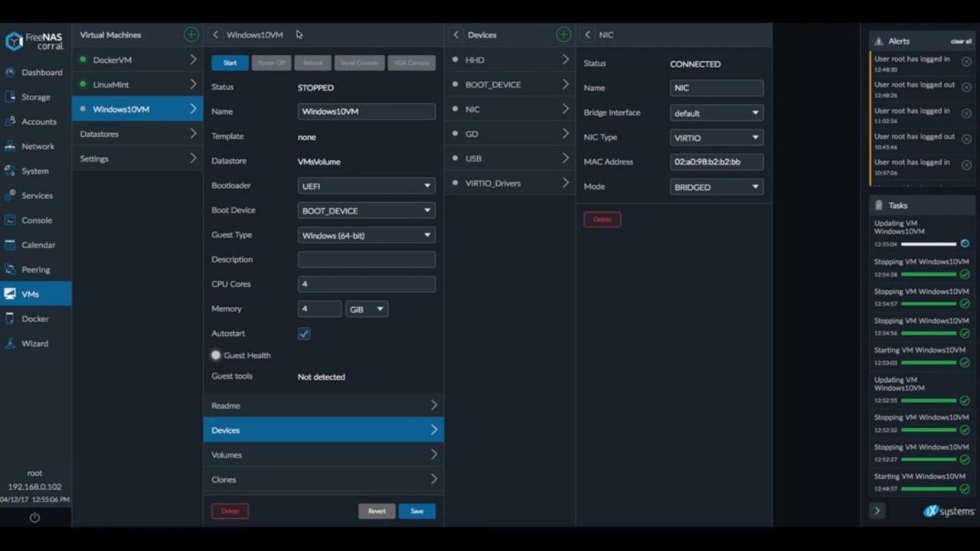Expand the Readme section
The image size is (980, 551).
coord(324,405)
